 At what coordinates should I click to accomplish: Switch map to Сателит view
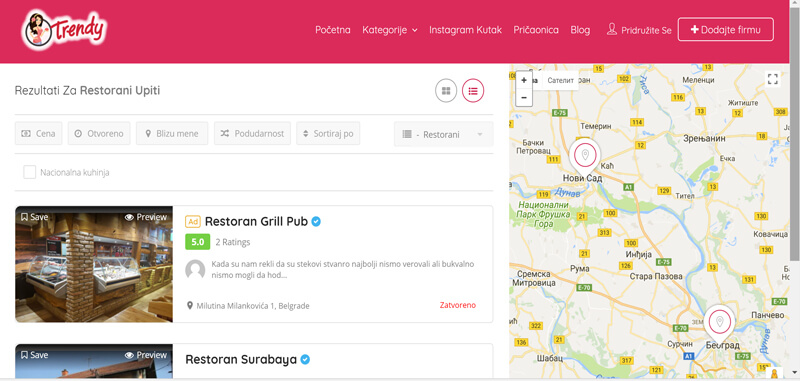pos(560,80)
